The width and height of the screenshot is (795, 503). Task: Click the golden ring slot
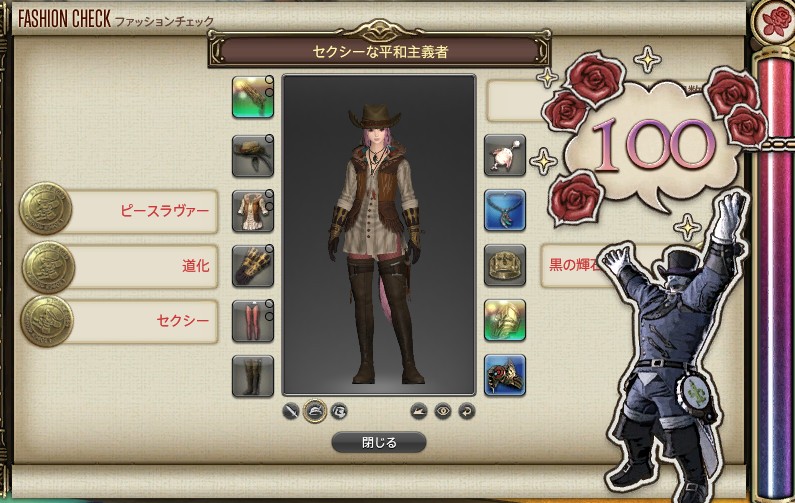click(504, 321)
